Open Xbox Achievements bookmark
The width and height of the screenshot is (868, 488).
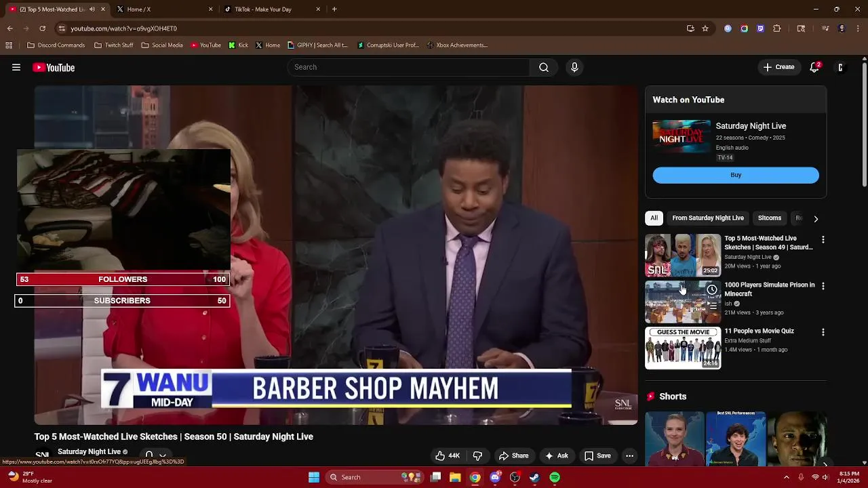point(458,45)
